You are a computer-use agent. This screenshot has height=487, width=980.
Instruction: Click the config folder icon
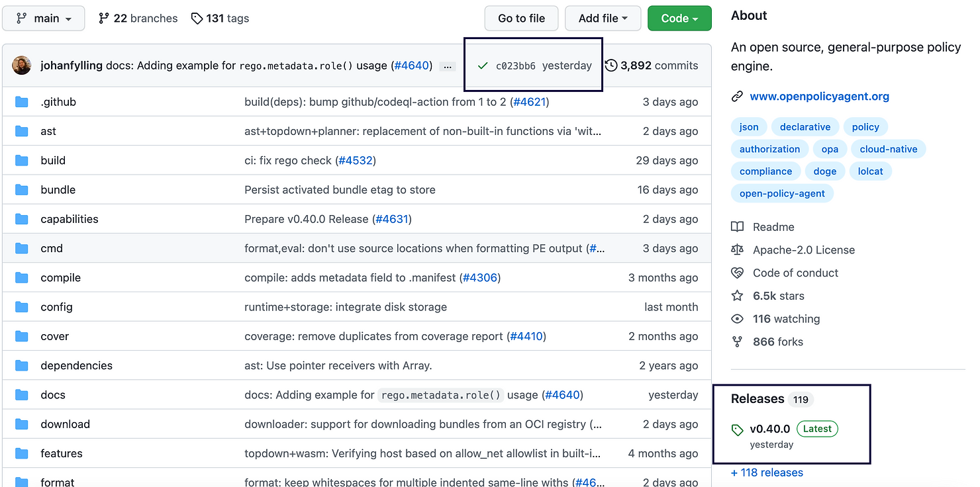(x=22, y=307)
